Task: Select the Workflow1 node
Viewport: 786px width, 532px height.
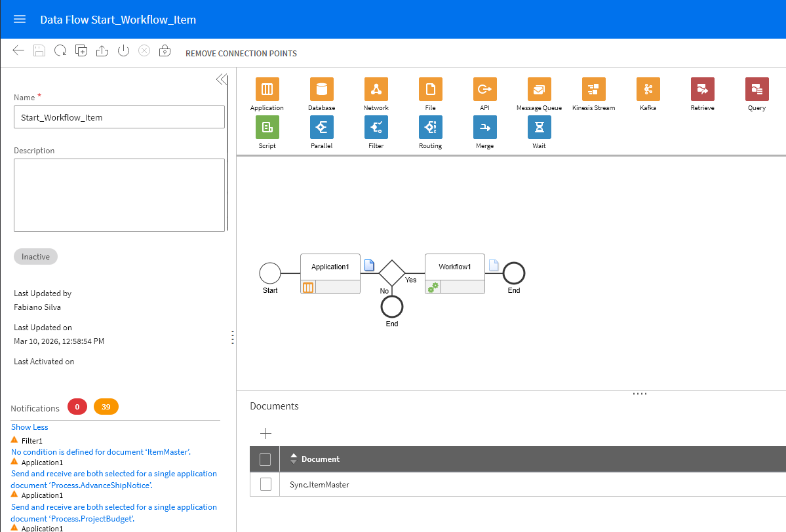Action: point(455,273)
